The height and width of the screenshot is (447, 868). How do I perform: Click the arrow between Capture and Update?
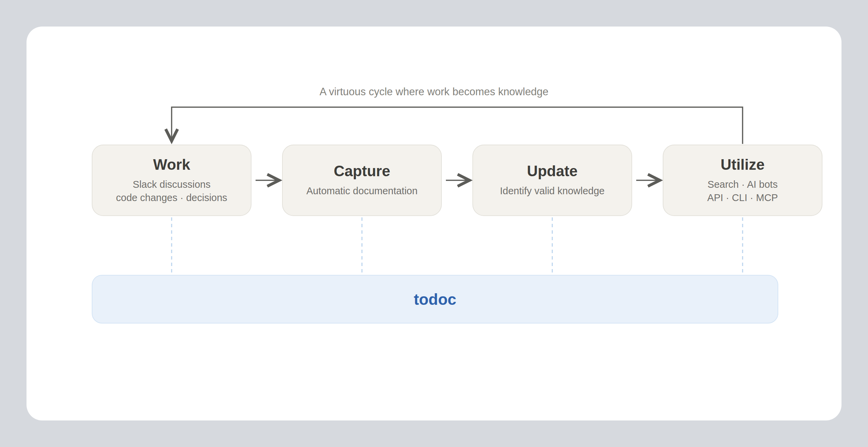[459, 180]
